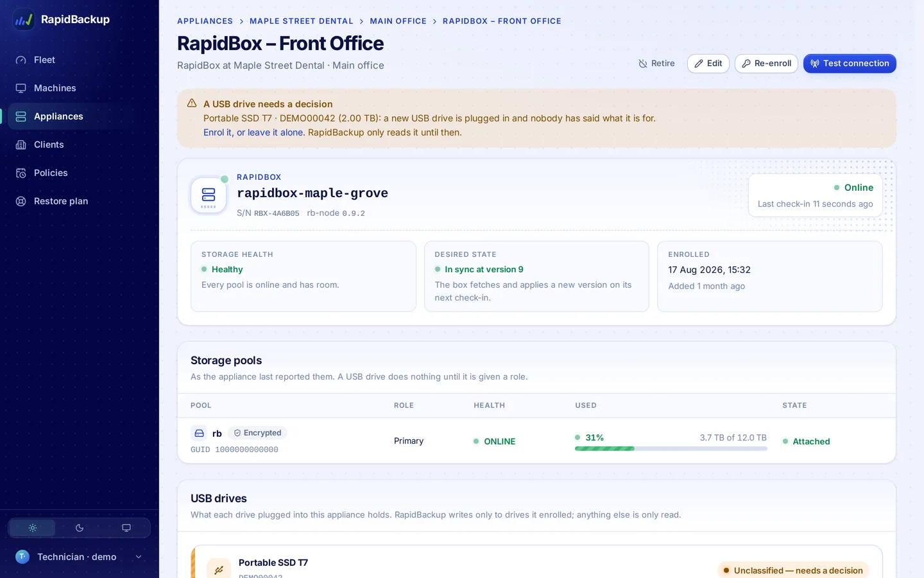The image size is (924, 578).
Task: Jump to Main Office breadcrumb
Action: pos(398,21)
